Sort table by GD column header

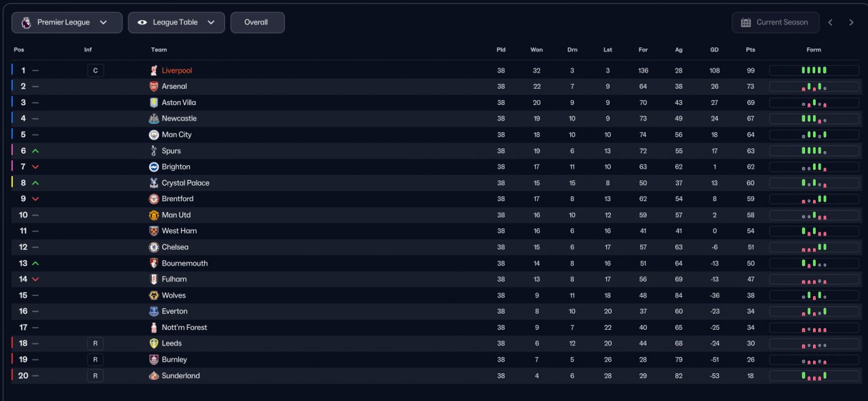coord(714,49)
